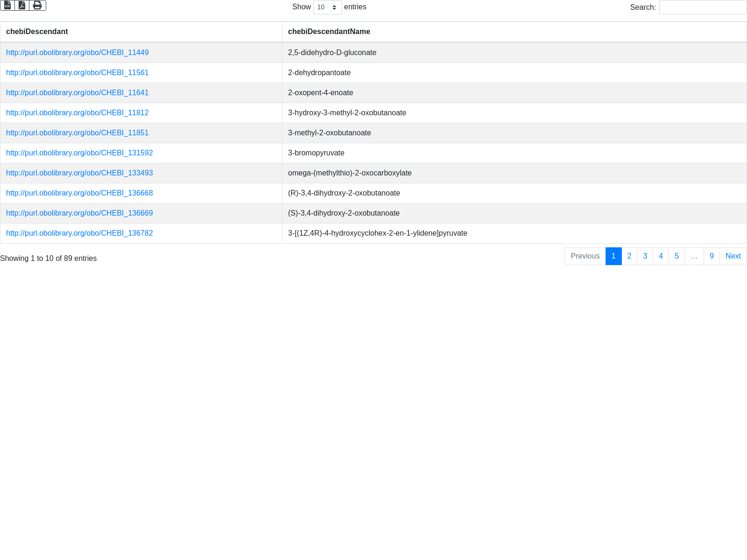Jump to last page 9
This screenshot has height=560, width=747.
click(x=712, y=256)
